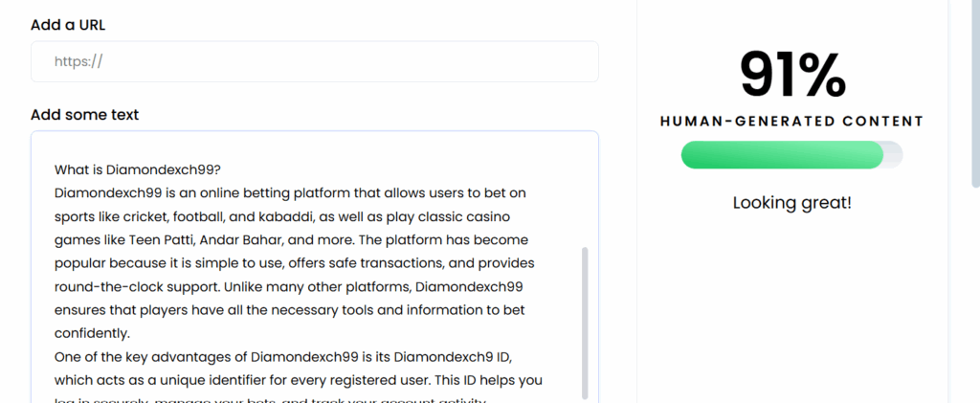Click the "Looking great!" message
980x403 pixels.
791,203
